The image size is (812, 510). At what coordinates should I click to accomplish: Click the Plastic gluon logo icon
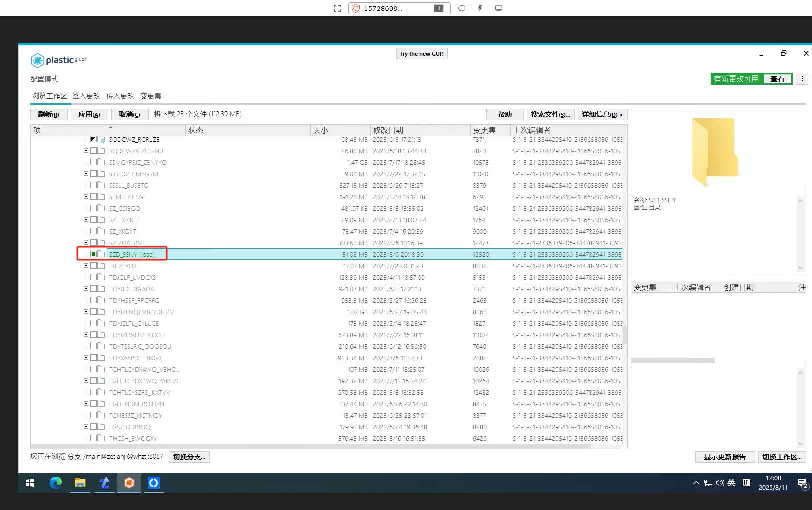(x=38, y=60)
